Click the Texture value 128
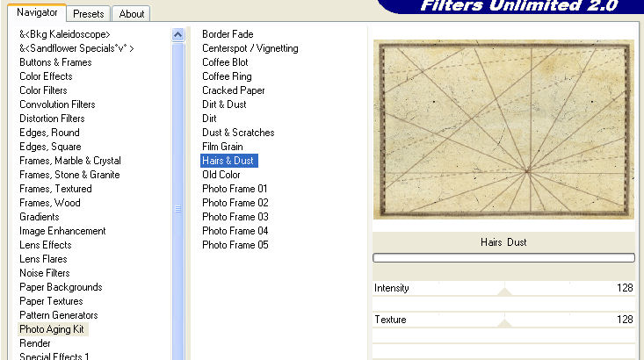Image resolution: width=644 pixels, height=360 pixels. (625, 320)
